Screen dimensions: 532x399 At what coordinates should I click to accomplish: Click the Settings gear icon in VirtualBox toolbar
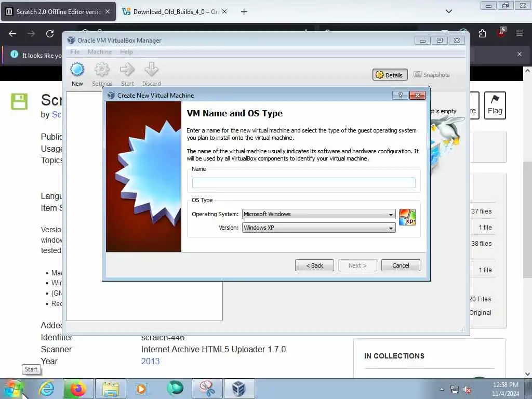102,70
